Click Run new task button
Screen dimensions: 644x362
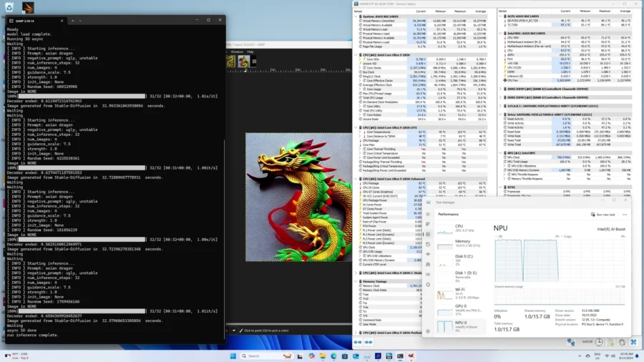point(603,214)
